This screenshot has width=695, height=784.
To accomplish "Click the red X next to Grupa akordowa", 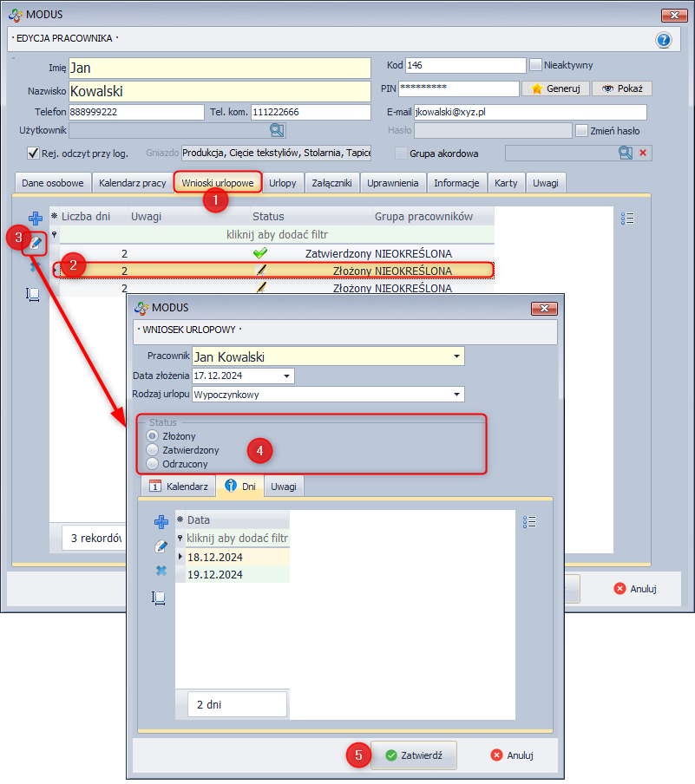I will coord(643,153).
